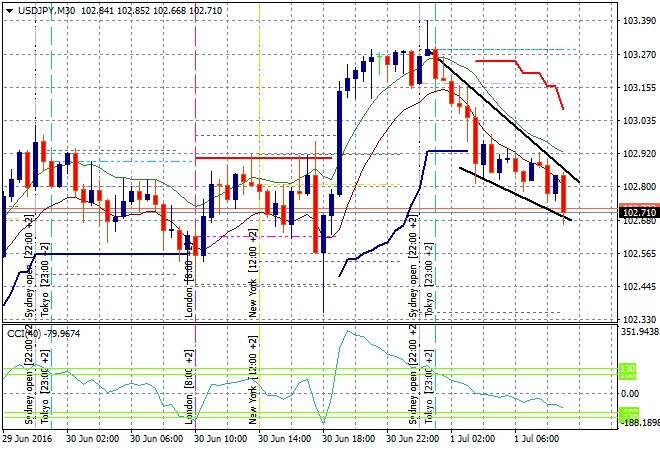
Task: Click the USDJPY,M30 symbol title
Action: 50,8
